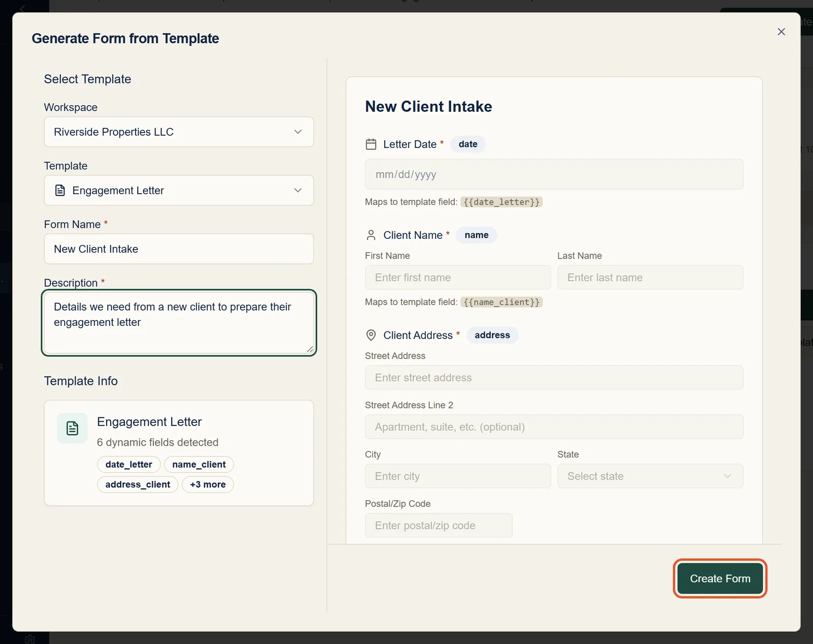Click the Street Address Line 2 field

point(554,427)
